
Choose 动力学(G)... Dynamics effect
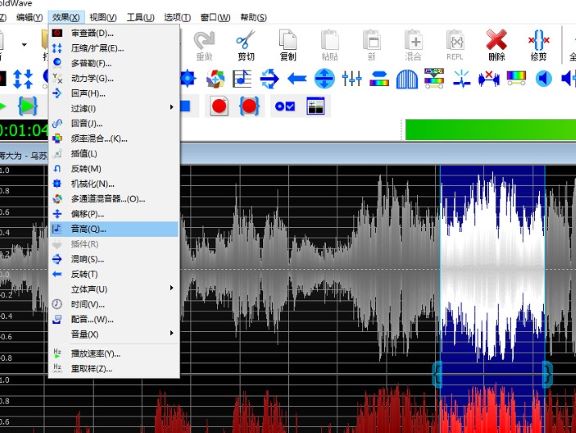114,78
